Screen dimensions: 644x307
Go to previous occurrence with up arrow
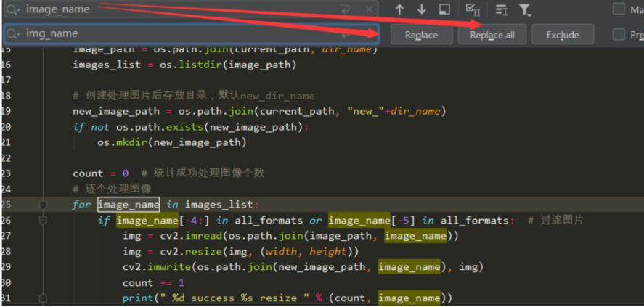coord(399,10)
